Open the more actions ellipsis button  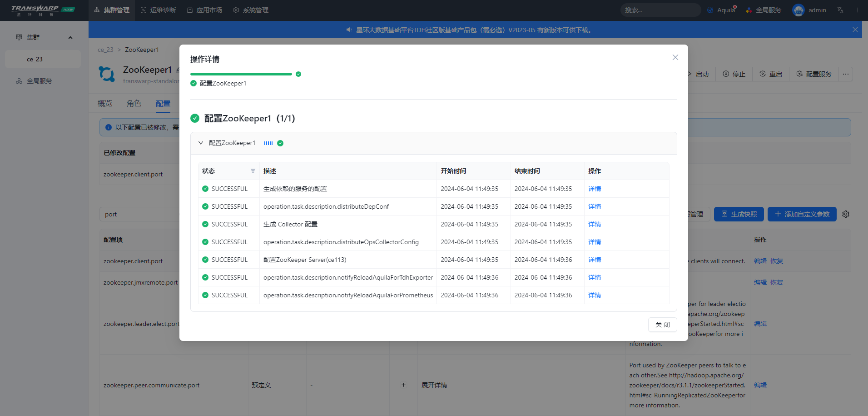coord(846,74)
